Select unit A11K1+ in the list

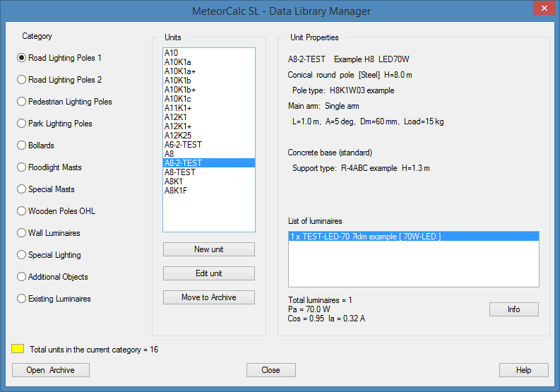(209, 108)
